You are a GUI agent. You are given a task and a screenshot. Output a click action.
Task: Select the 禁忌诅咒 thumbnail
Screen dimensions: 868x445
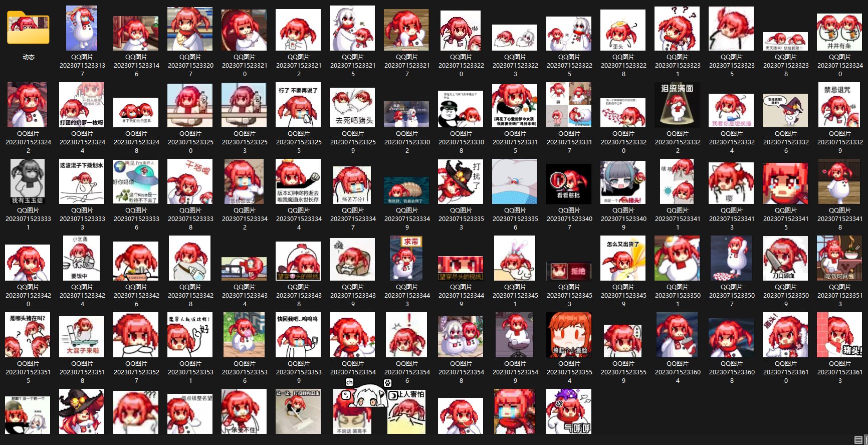(x=840, y=104)
